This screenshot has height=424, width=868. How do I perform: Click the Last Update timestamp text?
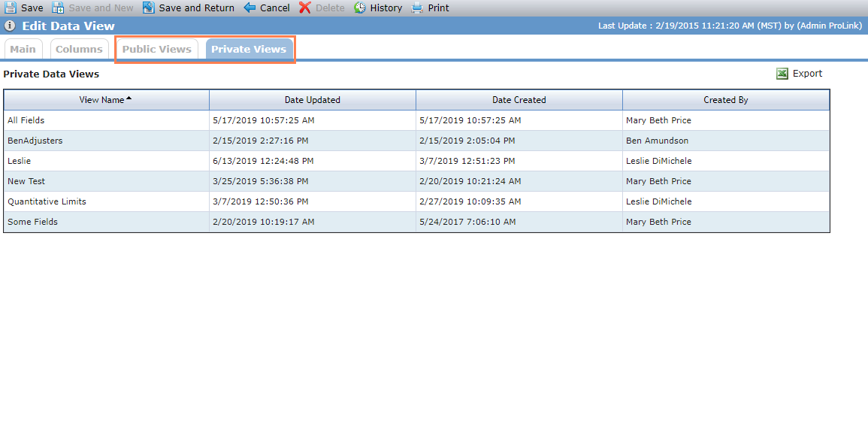coord(730,26)
